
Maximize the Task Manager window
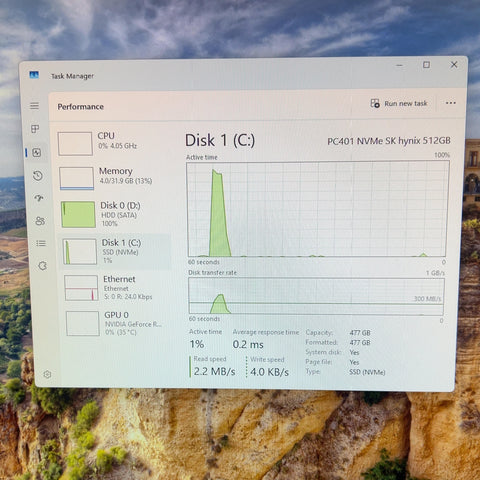pos(426,65)
